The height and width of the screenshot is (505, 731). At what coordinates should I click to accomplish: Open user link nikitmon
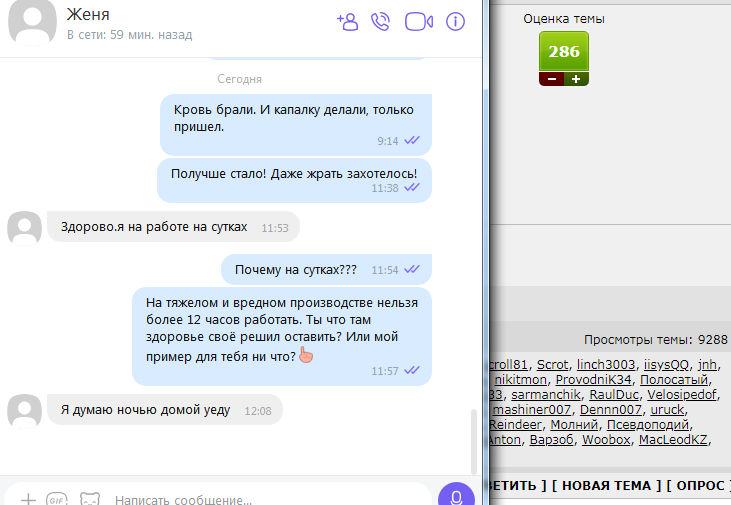pos(520,380)
